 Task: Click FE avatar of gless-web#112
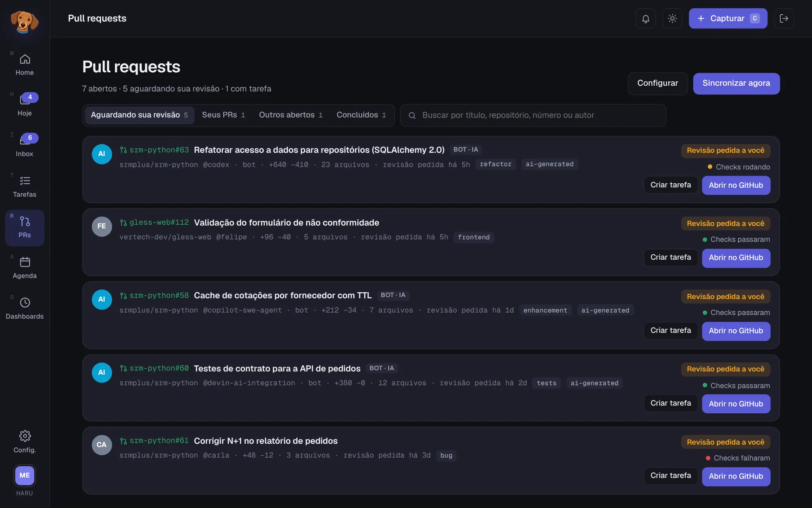pos(101,226)
